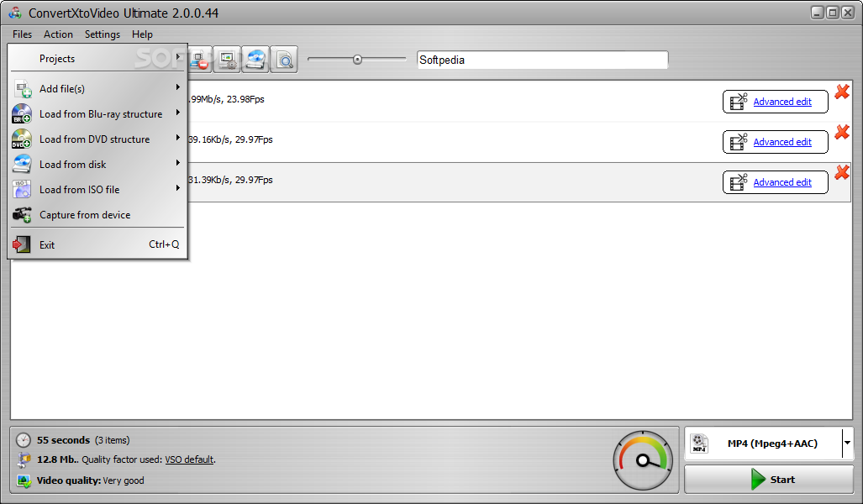
Task: Click the clock duration icon
Action: (x=24, y=440)
